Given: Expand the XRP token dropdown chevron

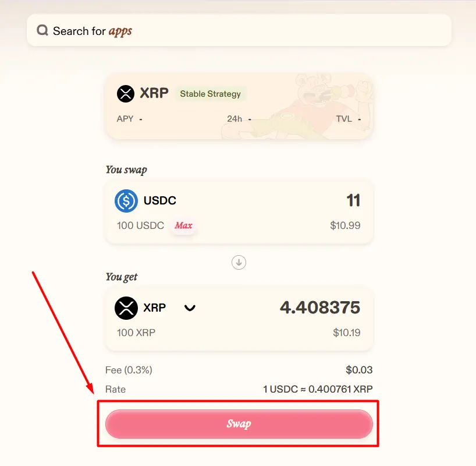Looking at the screenshot, I should pos(190,308).
